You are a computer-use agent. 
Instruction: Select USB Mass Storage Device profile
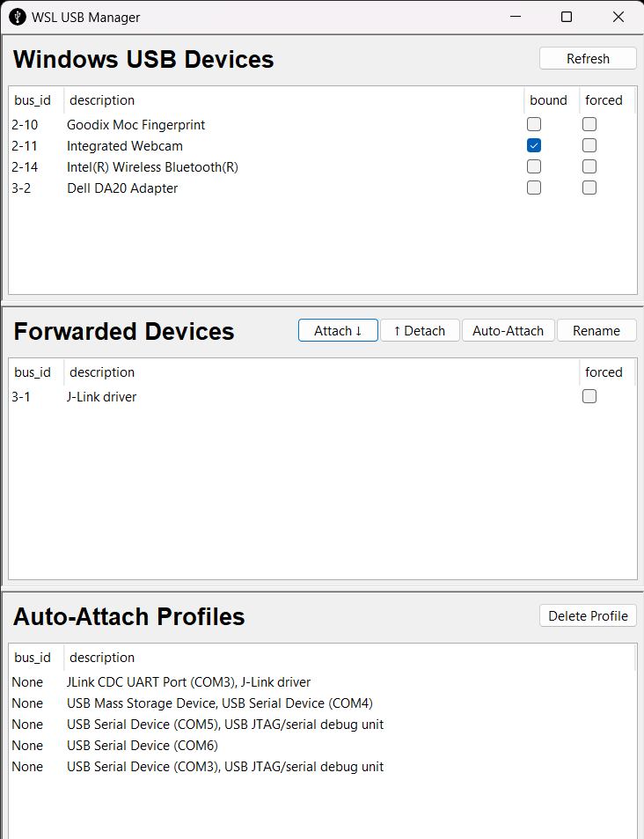(323, 703)
